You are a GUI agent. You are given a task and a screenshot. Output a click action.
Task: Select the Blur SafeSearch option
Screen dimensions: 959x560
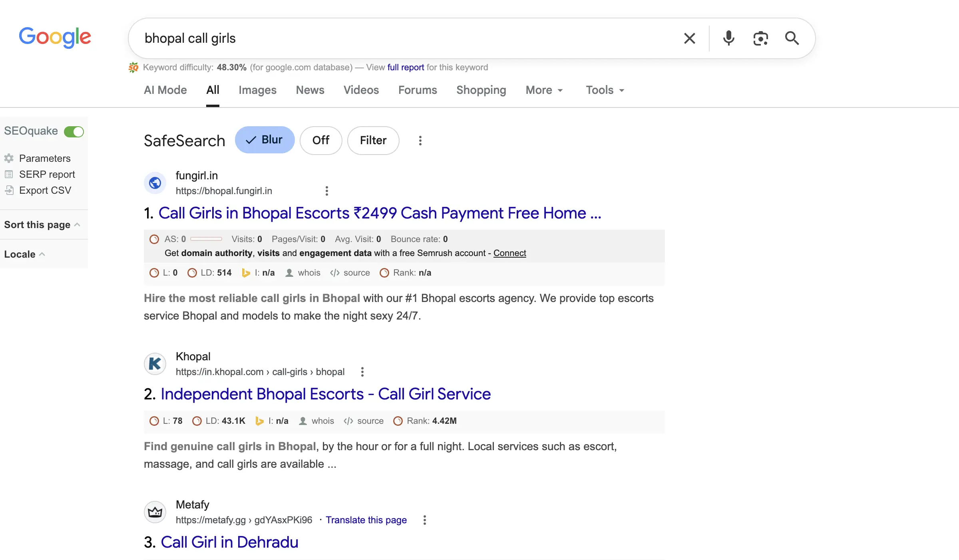coord(265,140)
